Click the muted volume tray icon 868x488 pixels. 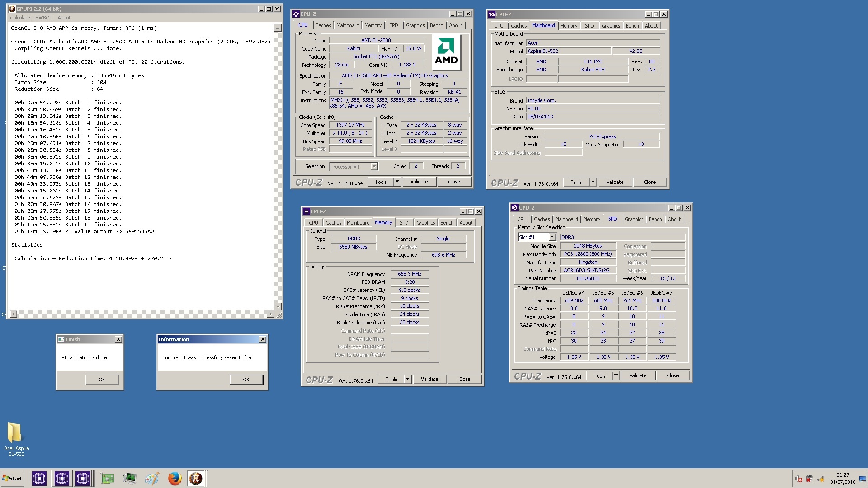[799, 479]
